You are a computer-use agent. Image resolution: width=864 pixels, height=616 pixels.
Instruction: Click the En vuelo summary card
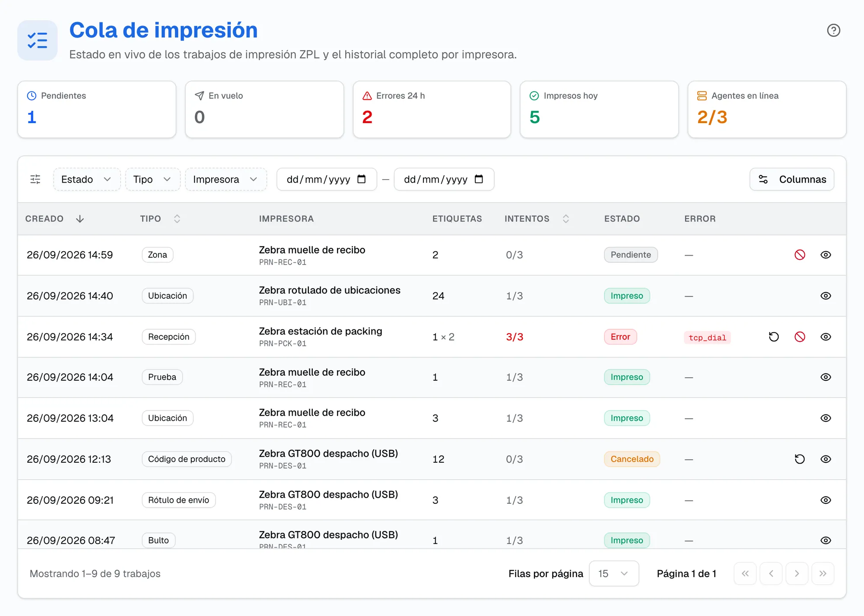[264, 110]
